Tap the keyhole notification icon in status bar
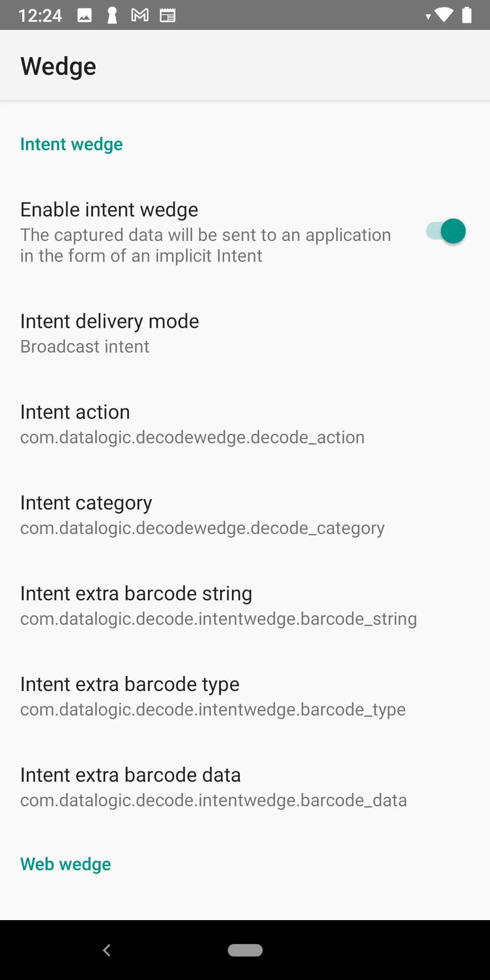 click(x=112, y=15)
